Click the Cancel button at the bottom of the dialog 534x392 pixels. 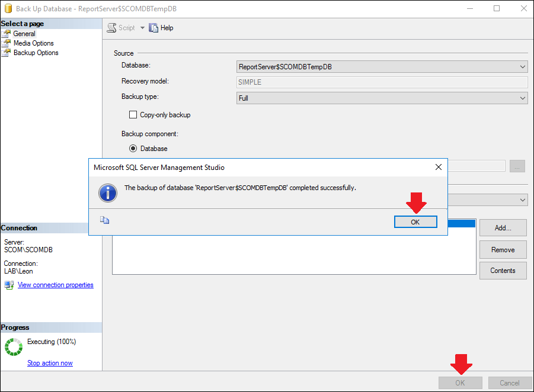[510, 383]
